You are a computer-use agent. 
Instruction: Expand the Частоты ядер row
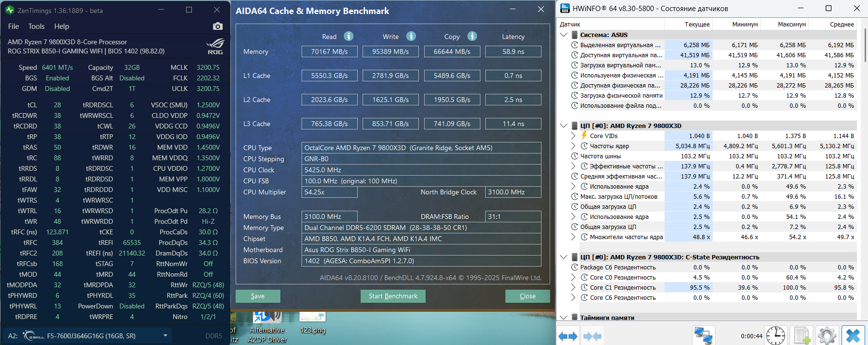point(573,146)
